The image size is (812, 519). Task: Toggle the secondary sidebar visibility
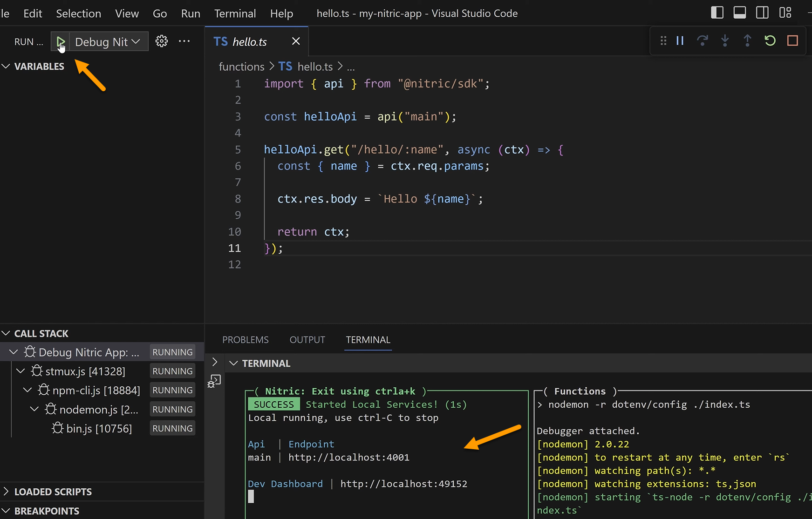point(762,12)
